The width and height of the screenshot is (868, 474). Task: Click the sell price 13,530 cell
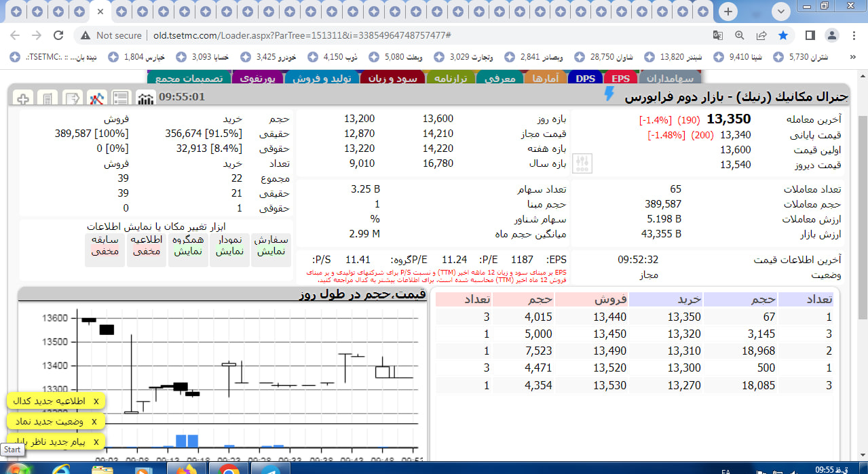pos(609,385)
